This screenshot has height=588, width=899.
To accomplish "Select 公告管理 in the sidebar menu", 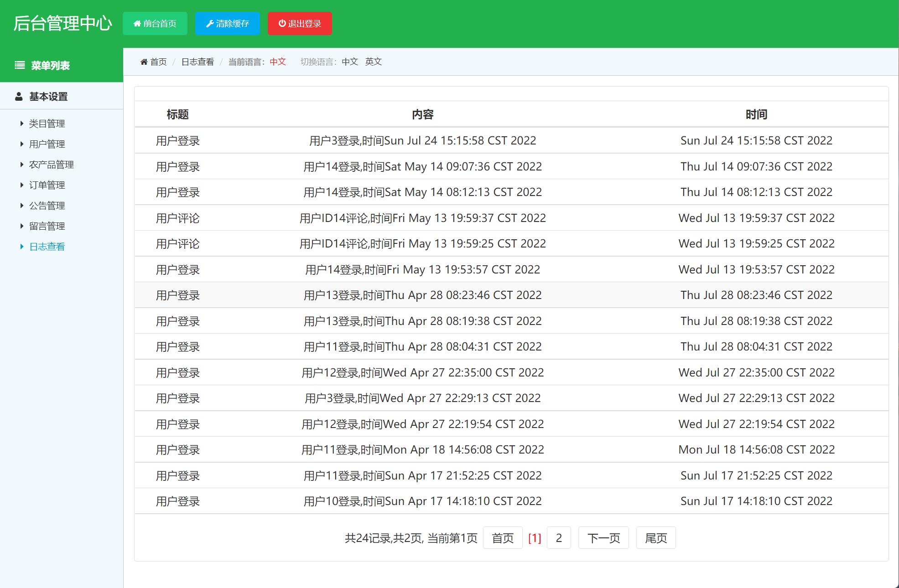I will pos(47,205).
